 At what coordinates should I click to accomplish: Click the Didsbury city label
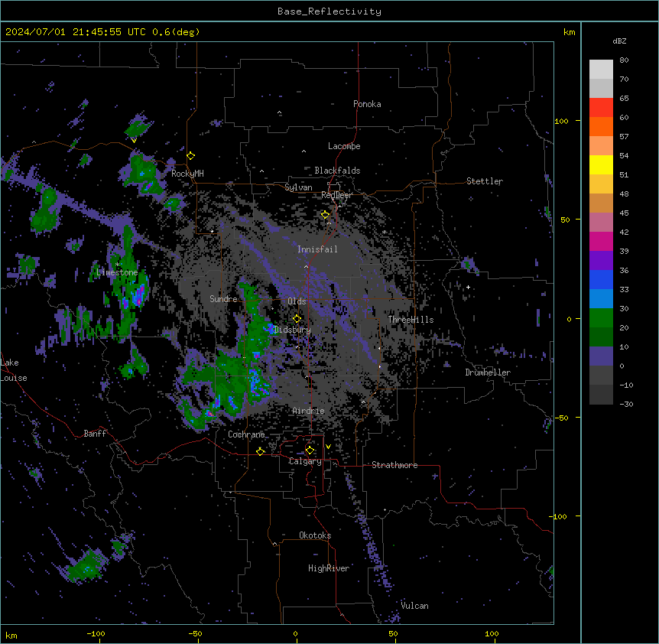(293, 330)
